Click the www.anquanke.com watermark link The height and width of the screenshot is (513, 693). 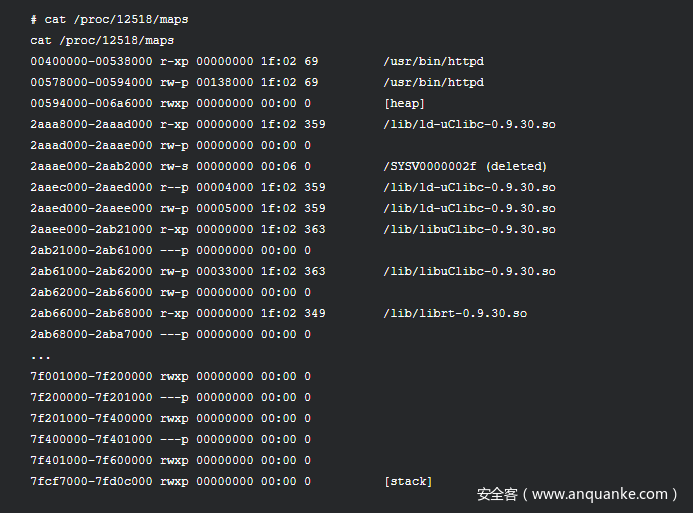tap(600, 494)
